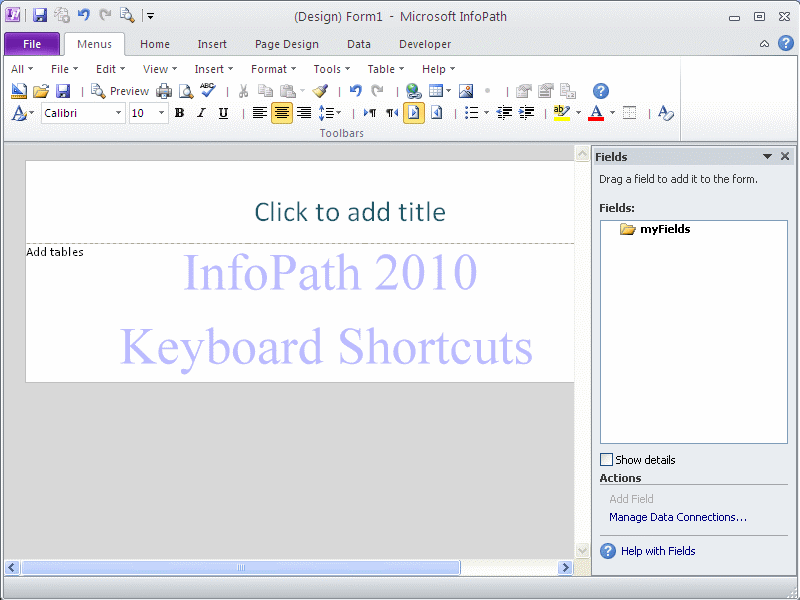
Task: Open the Calibri font name dropdown
Action: (118, 113)
